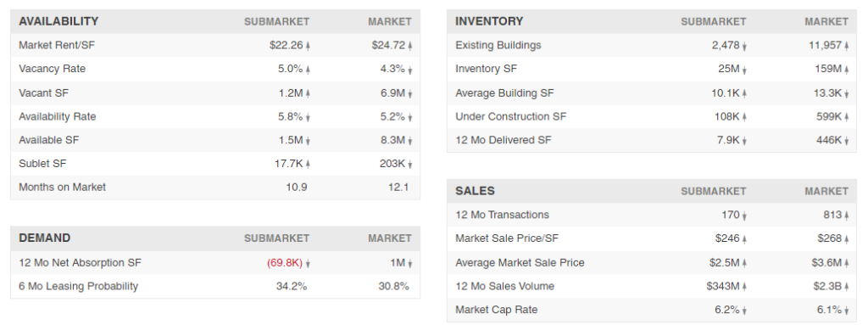Click the trend arrow beside submarket rent $22.26
Image resolution: width=868 pixels, height=325 pixels.
[x=308, y=46]
